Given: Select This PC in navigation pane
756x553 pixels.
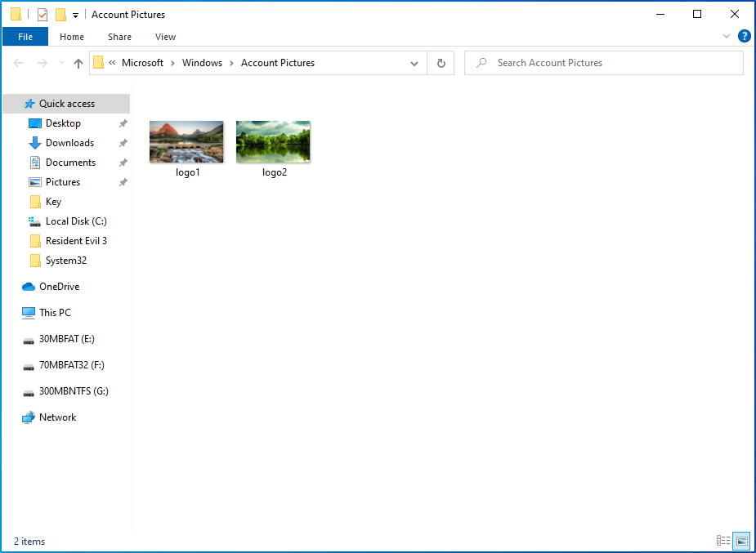Looking at the screenshot, I should pos(55,313).
